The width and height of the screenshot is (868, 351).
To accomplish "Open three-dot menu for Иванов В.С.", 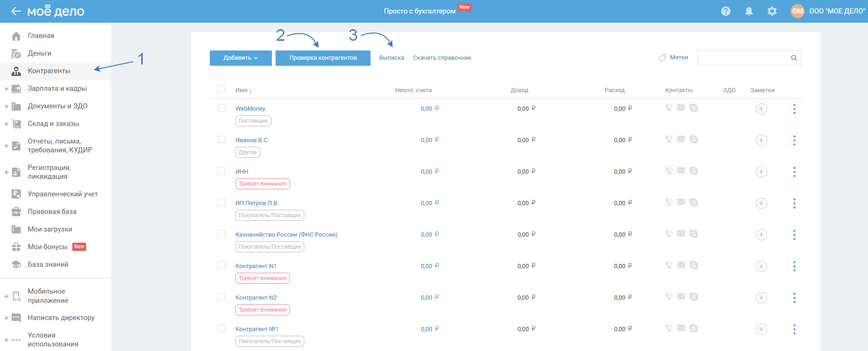I will click(x=794, y=140).
